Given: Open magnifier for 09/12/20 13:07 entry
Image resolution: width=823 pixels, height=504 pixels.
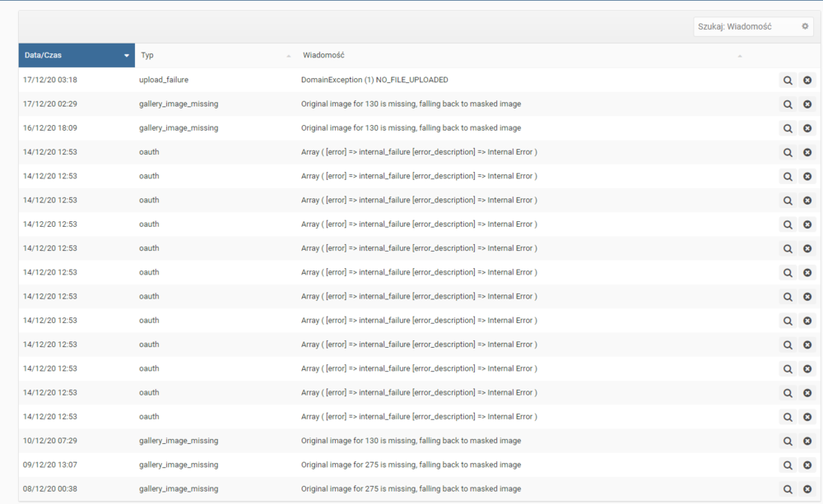Looking at the screenshot, I should [x=788, y=465].
